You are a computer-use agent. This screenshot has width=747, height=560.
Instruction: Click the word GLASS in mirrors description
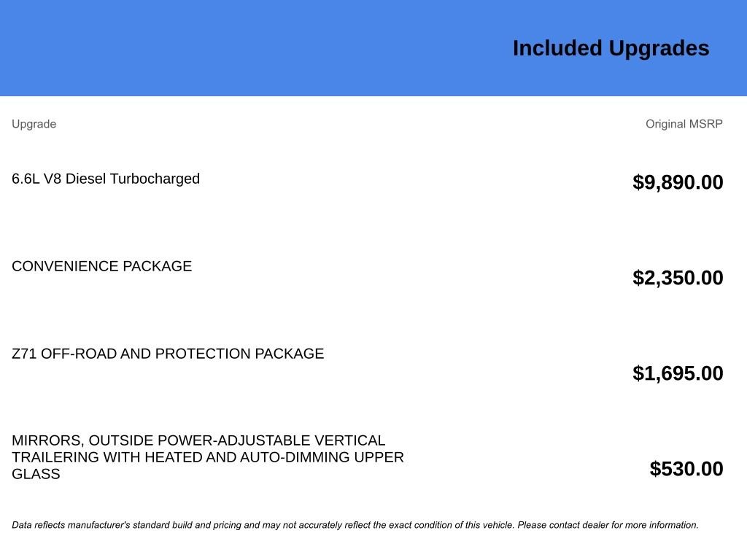point(36,474)
